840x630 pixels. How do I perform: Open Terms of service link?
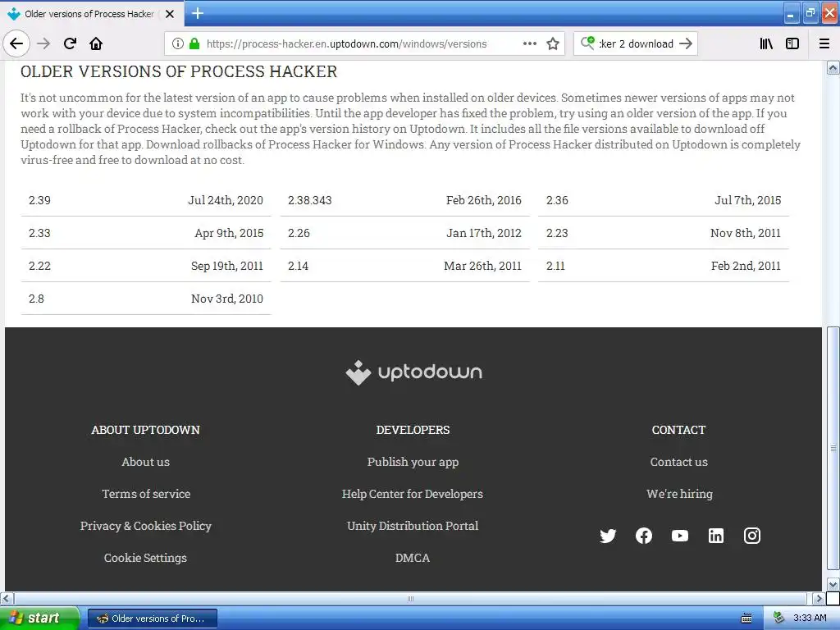click(146, 494)
